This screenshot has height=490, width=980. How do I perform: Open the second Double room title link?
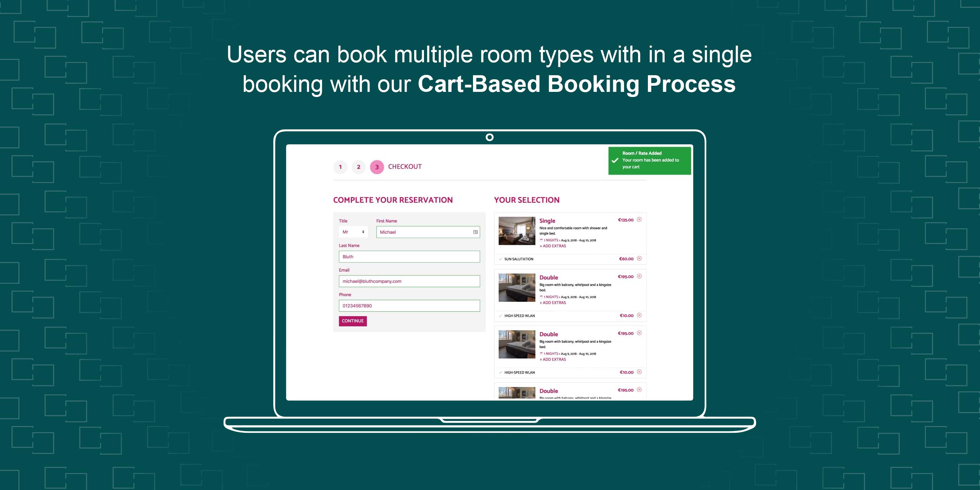pyautogui.click(x=549, y=334)
